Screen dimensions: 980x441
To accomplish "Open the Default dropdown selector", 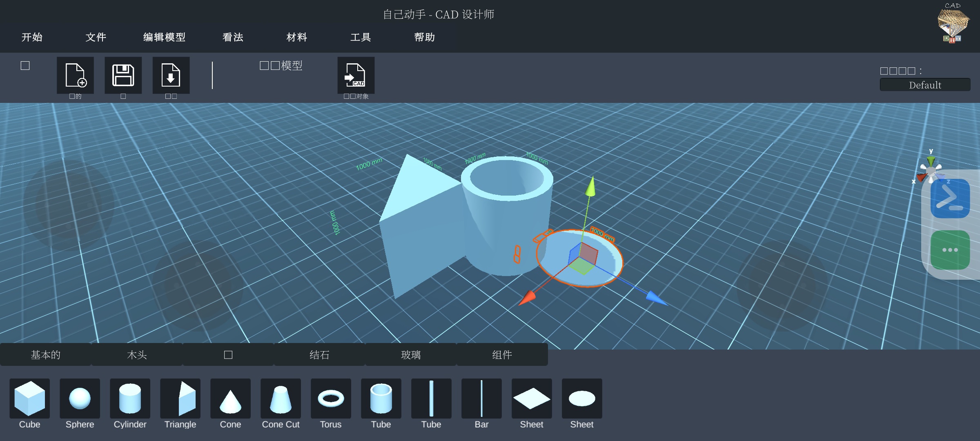I will pyautogui.click(x=924, y=85).
